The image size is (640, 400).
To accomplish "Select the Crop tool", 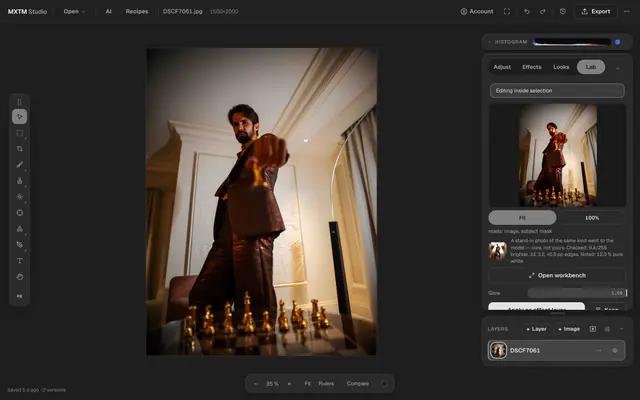I will click(20, 149).
